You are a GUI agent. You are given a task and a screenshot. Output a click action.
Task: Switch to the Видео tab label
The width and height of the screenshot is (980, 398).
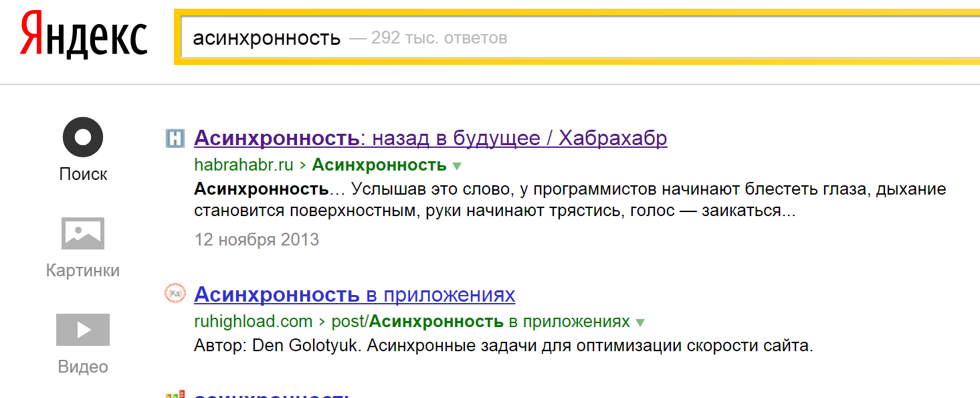[83, 367]
